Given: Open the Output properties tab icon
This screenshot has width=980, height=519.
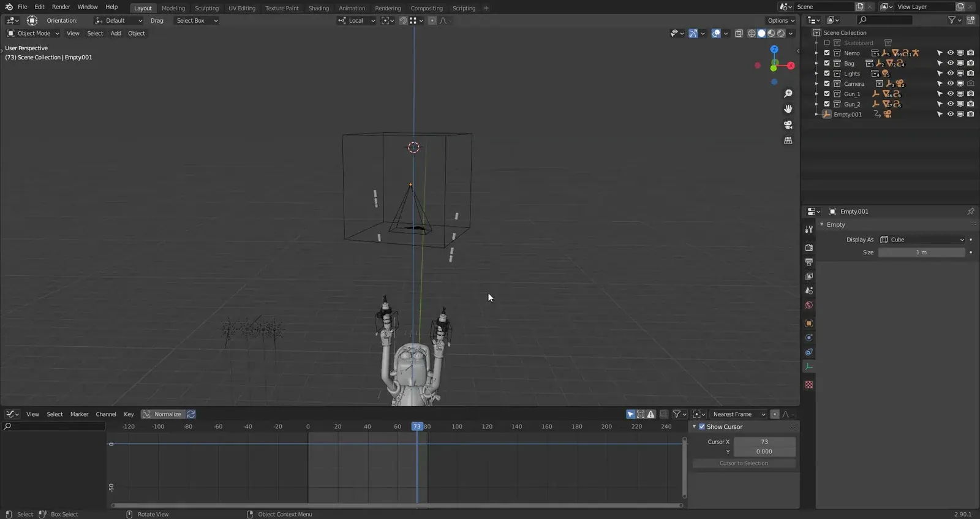Looking at the screenshot, I should [809, 262].
